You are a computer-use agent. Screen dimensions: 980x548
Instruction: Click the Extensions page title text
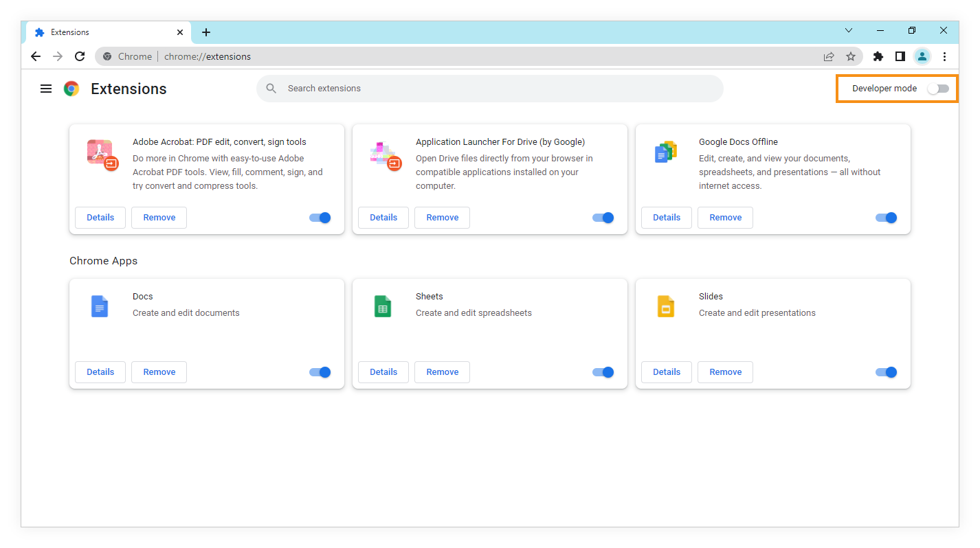(x=129, y=89)
